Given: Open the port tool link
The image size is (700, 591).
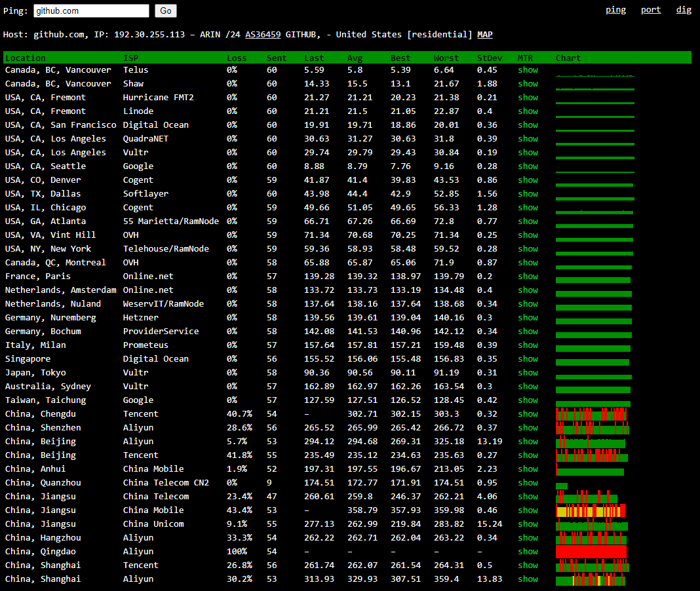Looking at the screenshot, I should pyautogui.click(x=651, y=10).
